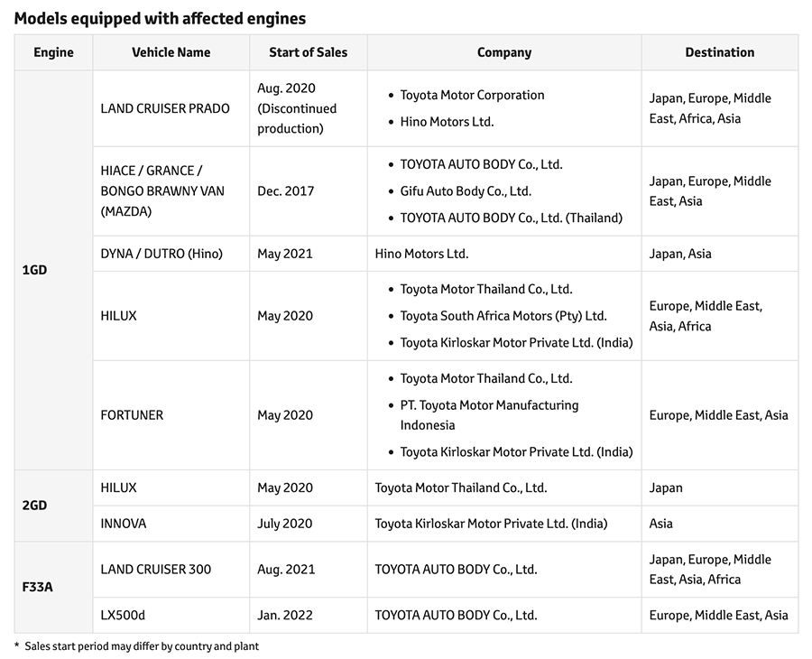Click the Destination column header

point(719,52)
